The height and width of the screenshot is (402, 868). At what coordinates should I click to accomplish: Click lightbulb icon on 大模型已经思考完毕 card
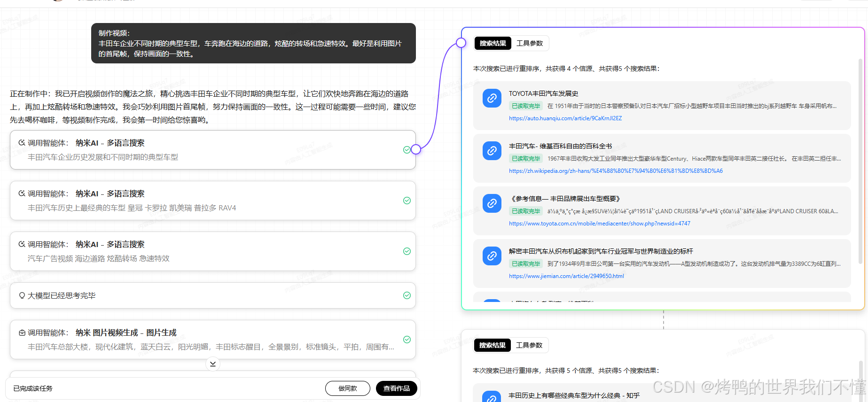click(x=22, y=295)
